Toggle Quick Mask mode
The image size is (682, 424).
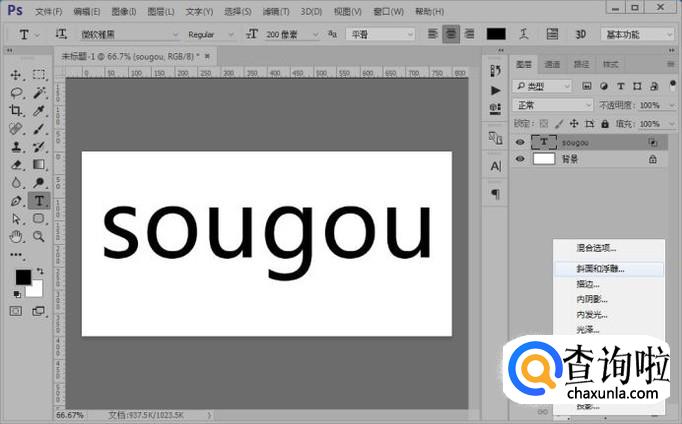16,311
